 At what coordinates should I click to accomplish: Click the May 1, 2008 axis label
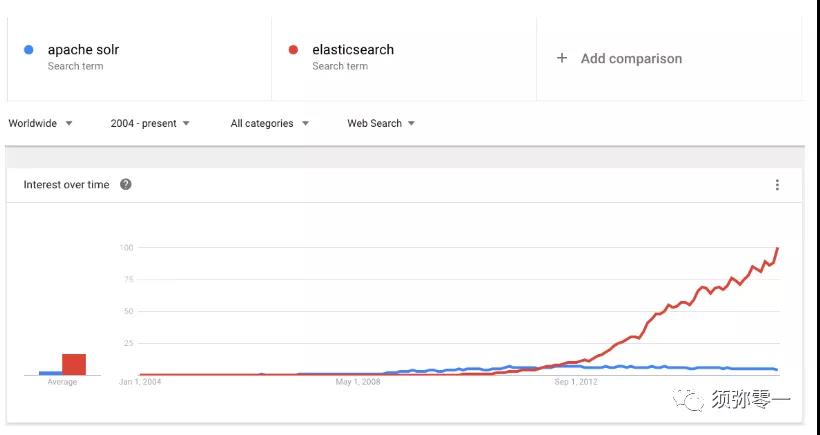coord(358,382)
